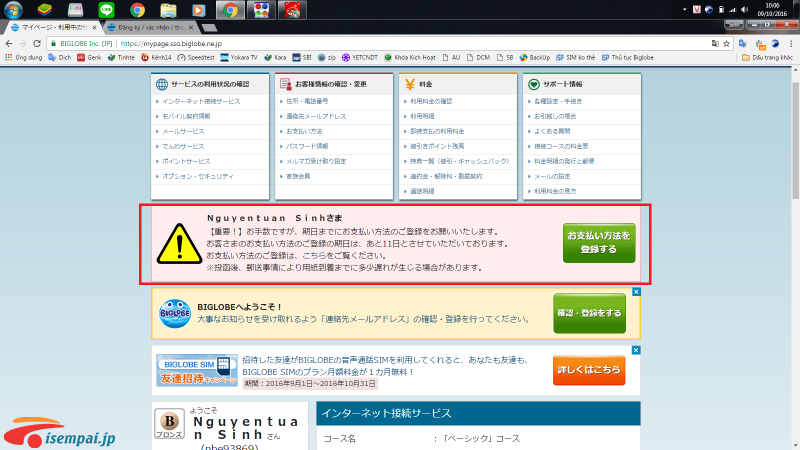
Task: Open the Google Translate extension icon
Action: click(743, 43)
